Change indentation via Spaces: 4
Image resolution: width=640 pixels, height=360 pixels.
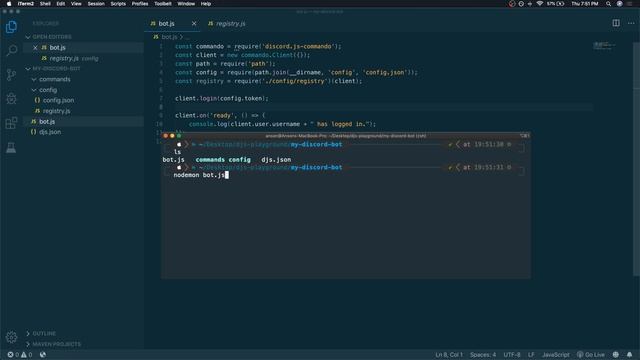pos(483,355)
